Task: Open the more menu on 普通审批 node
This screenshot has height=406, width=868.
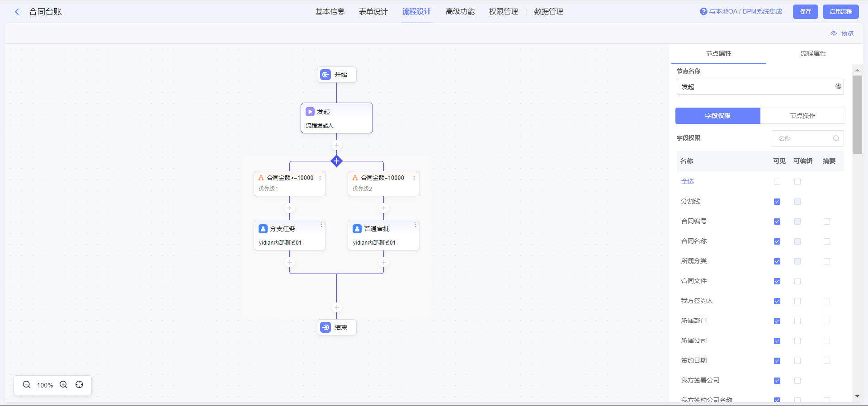Action: pos(416,225)
